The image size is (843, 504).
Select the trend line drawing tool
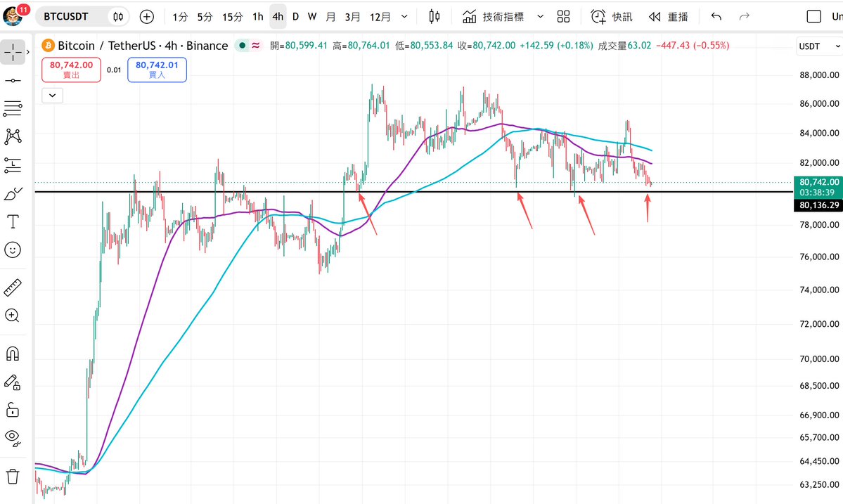coord(13,81)
